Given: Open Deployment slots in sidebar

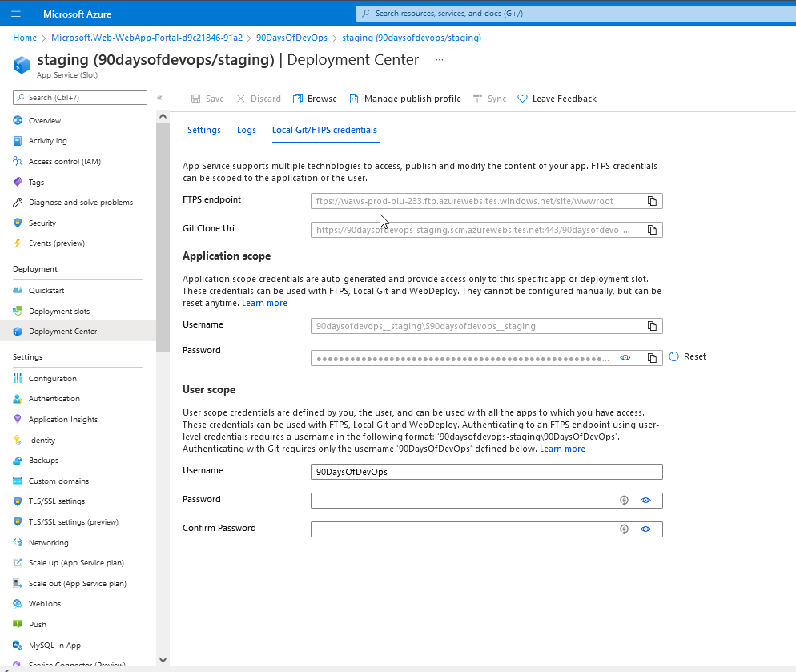Looking at the screenshot, I should tap(58, 311).
